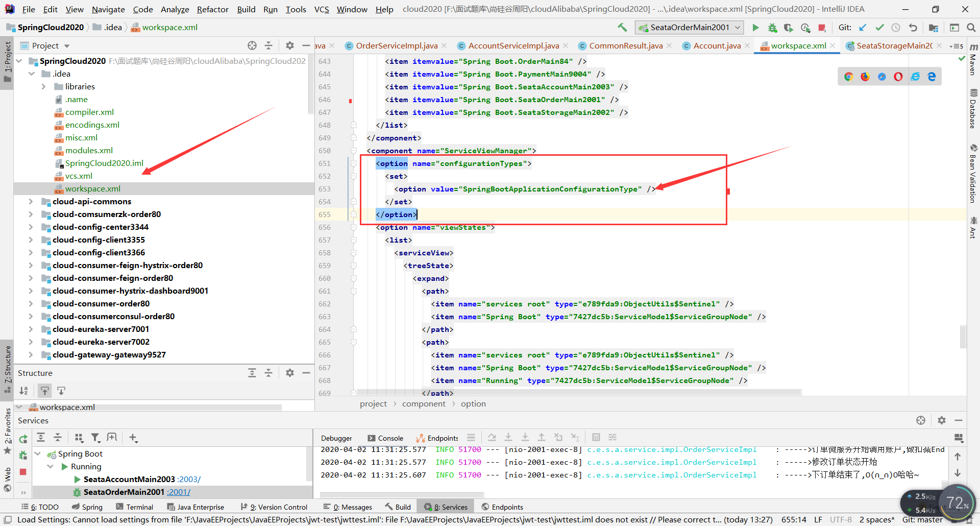Open Services panel settings gear
The image size is (980, 526).
tap(942, 420)
